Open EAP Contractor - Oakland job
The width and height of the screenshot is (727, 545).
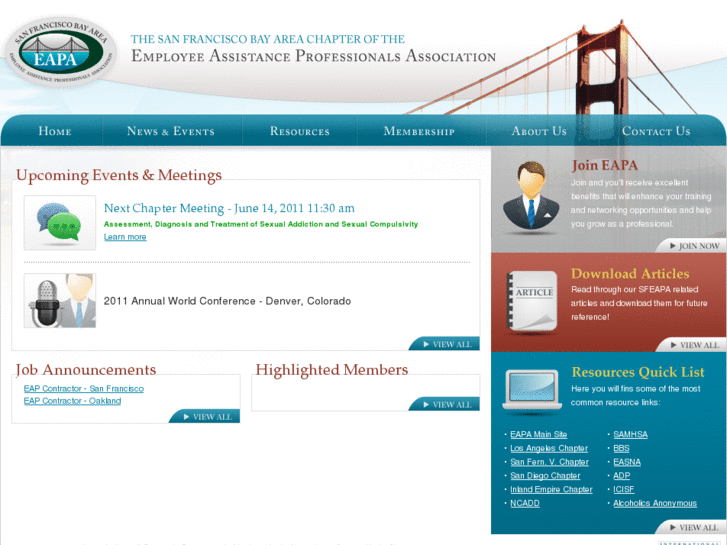72,401
